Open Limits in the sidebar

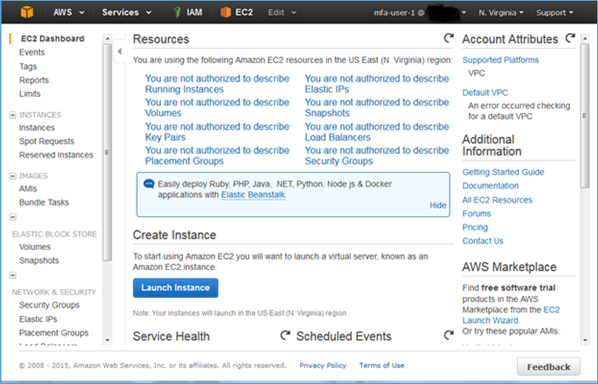(30, 94)
